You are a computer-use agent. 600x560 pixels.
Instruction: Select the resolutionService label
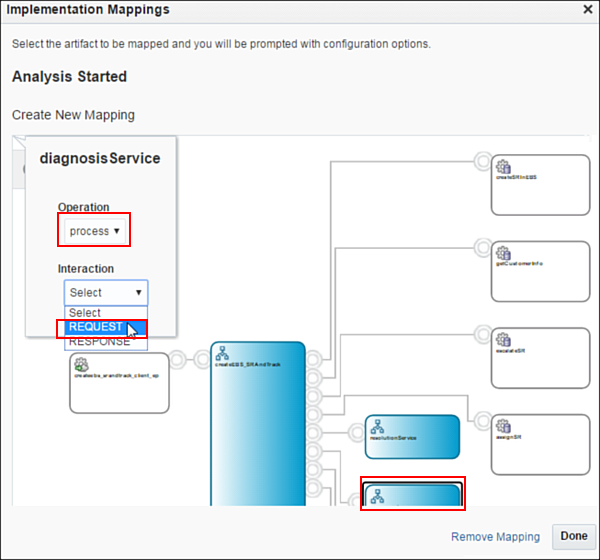[x=393, y=438]
